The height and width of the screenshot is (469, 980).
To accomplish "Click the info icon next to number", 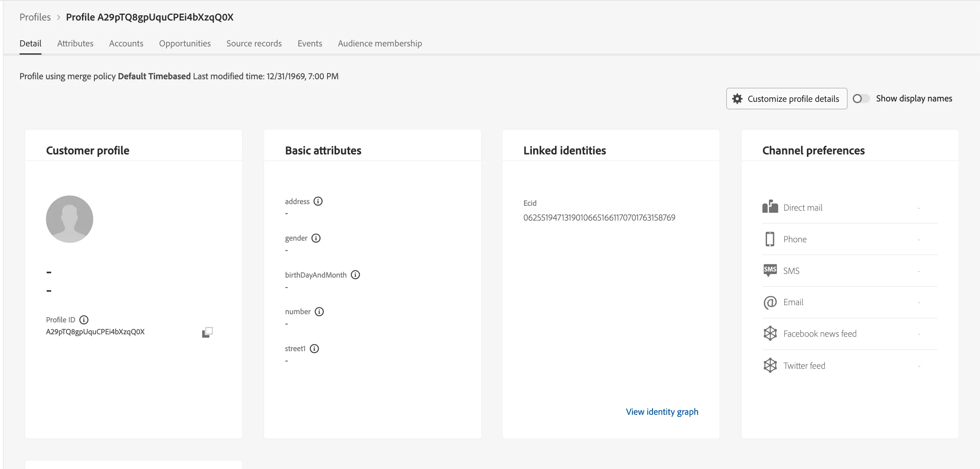I will tap(319, 312).
